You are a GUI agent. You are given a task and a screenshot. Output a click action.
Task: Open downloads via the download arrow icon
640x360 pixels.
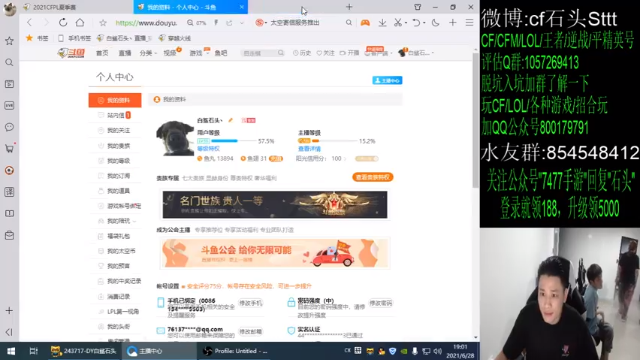click(382, 23)
